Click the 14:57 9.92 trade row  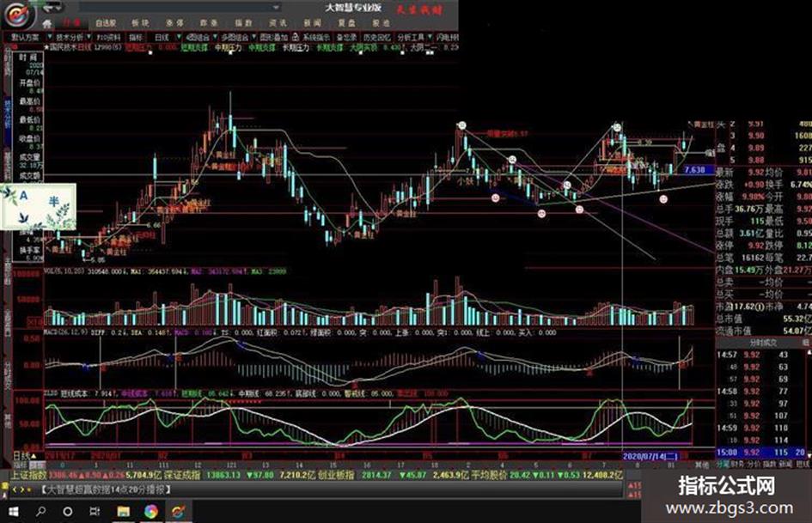(760, 355)
